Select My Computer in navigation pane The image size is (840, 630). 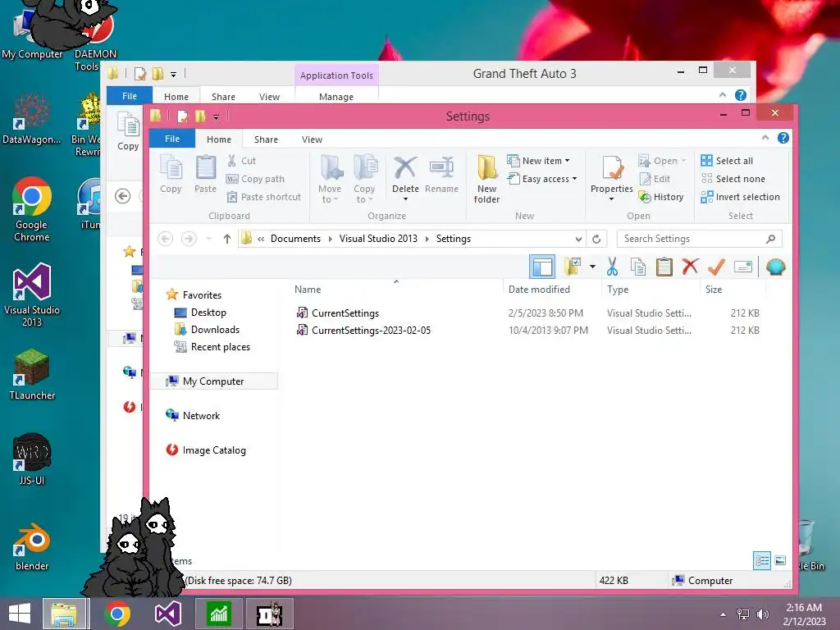[213, 381]
